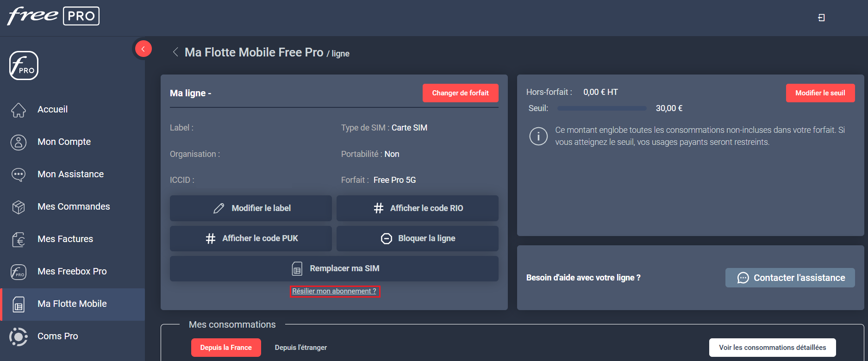Select the Depuis la France tab
Image resolution: width=868 pixels, height=361 pixels.
(226, 348)
